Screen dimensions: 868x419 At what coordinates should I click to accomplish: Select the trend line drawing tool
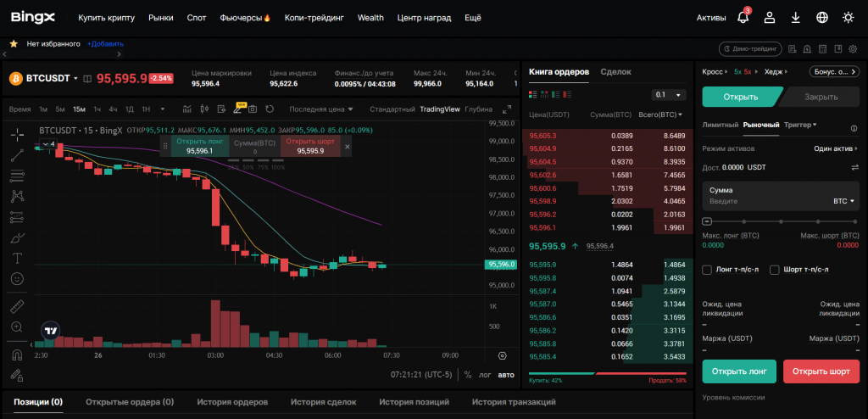tap(17, 155)
